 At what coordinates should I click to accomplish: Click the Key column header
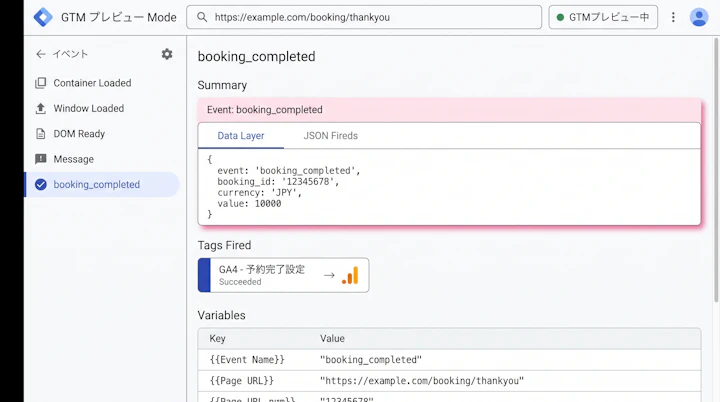tap(217, 339)
